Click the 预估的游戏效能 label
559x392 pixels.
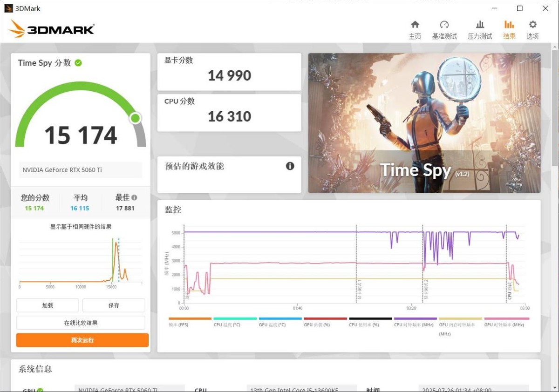(194, 166)
